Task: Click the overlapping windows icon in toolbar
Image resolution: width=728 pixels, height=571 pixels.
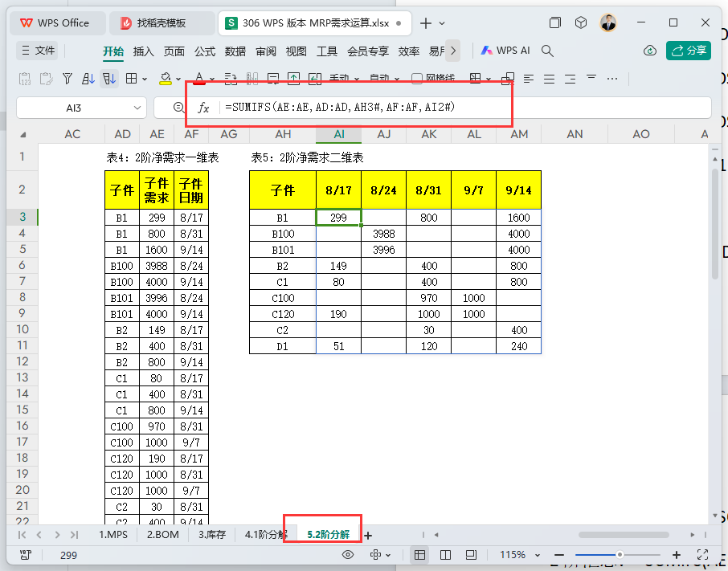Action: (x=508, y=79)
